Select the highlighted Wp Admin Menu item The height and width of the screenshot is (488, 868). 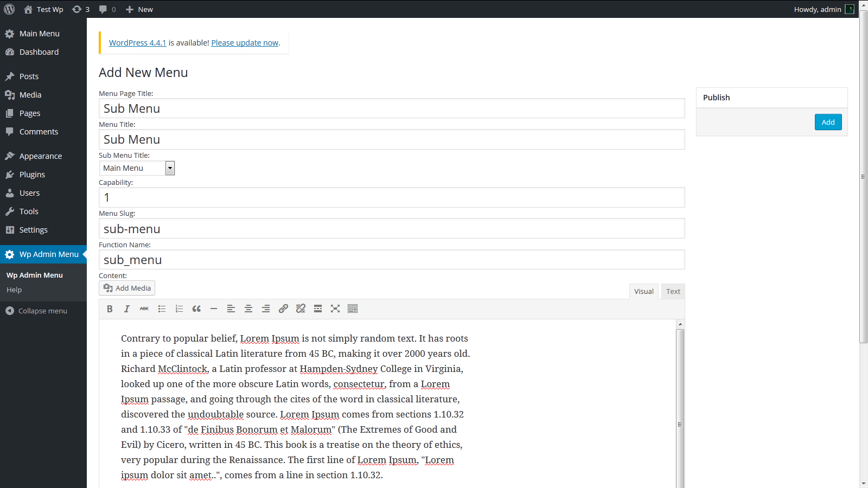[43, 254]
